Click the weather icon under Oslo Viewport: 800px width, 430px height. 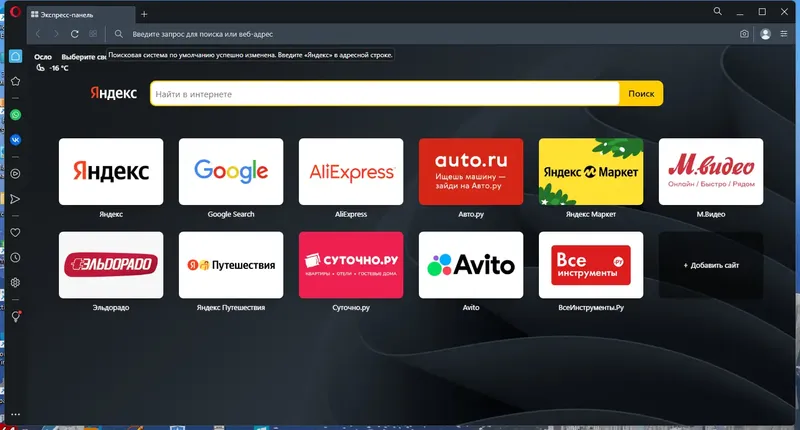(x=40, y=68)
